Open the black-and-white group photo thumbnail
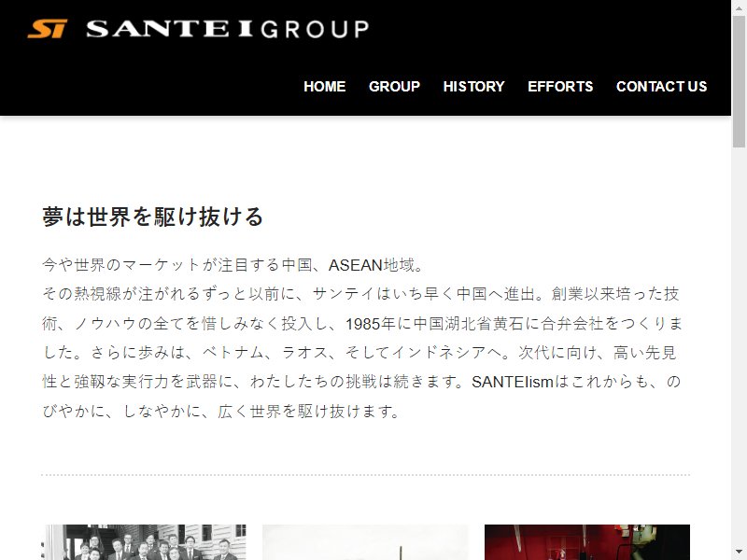Screen dimensions: 747x560 coord(144,542)
